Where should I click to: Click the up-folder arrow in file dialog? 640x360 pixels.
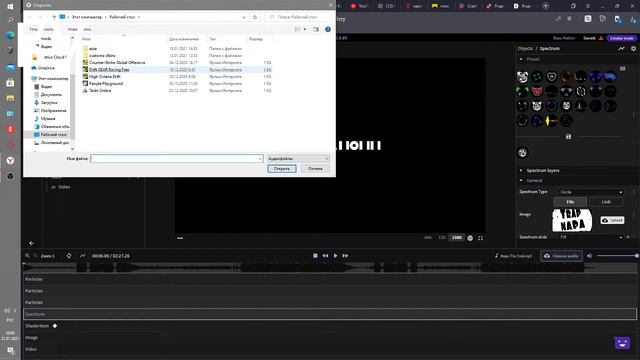[53, 17]
